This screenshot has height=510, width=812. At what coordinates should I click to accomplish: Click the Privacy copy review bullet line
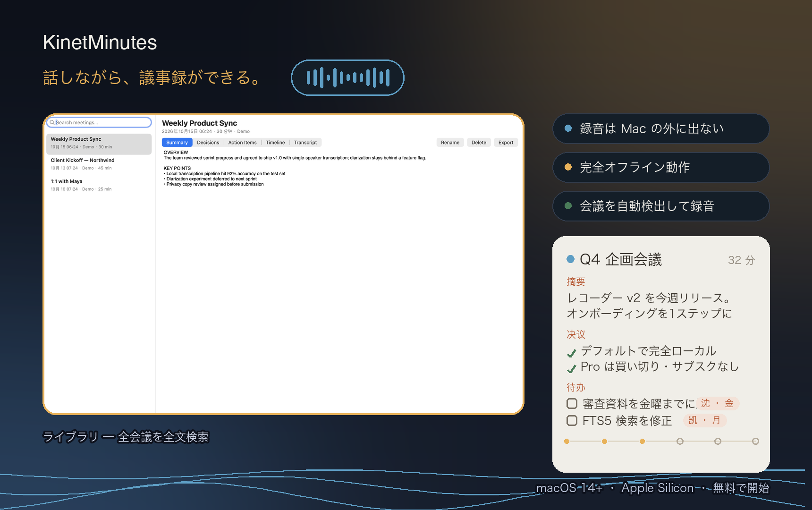pos(214,184)
